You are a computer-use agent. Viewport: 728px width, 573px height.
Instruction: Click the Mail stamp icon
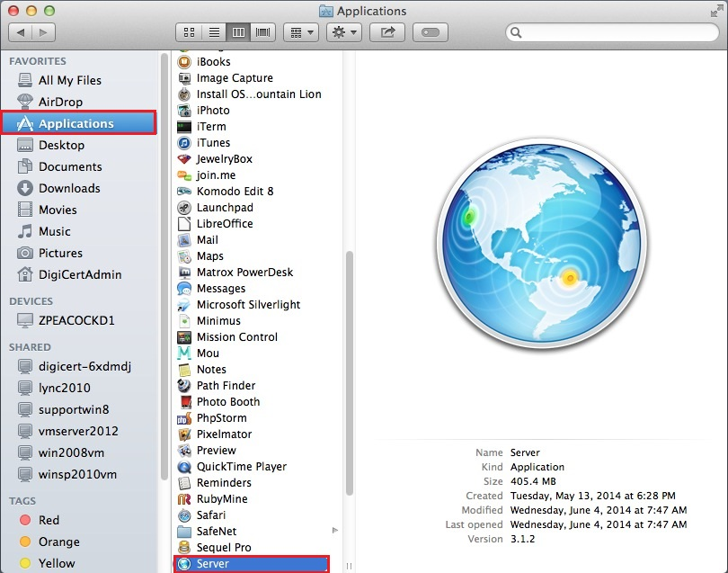pyautogui.click(x=184, y=240)
